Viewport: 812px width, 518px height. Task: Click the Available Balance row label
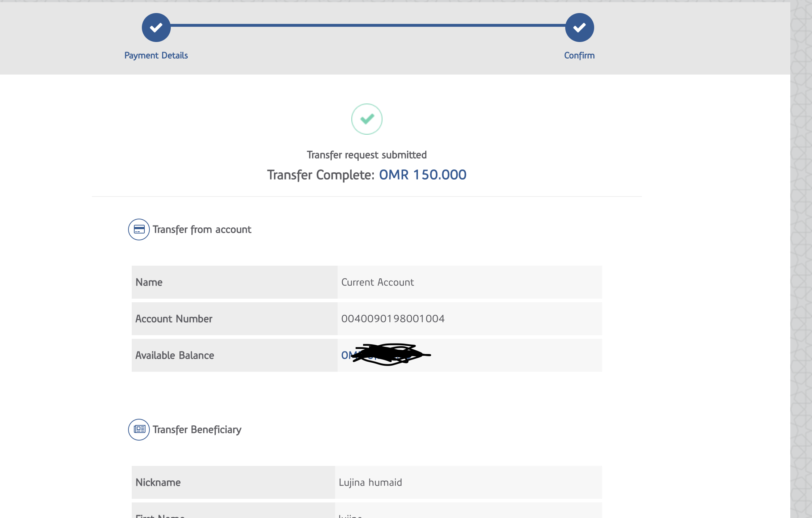pyautogui.click(x=175, y=355)
